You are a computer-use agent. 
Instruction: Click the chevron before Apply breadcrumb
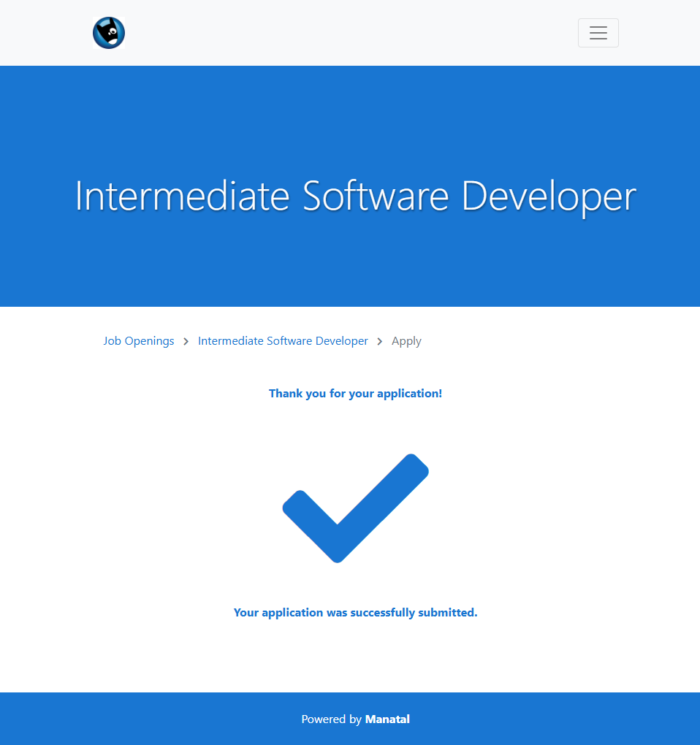pos(380,342)
